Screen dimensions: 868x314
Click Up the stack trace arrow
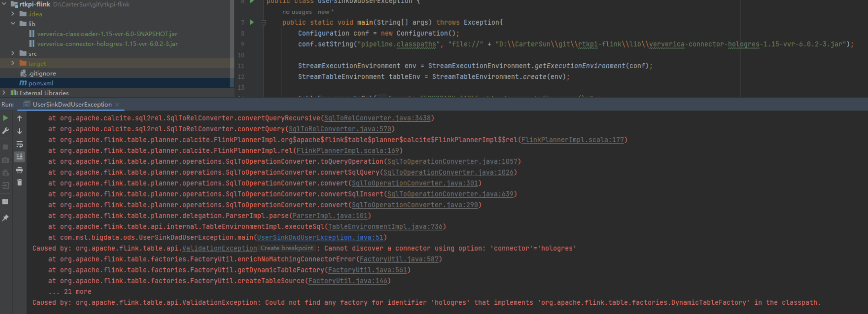tap(20, 118)
